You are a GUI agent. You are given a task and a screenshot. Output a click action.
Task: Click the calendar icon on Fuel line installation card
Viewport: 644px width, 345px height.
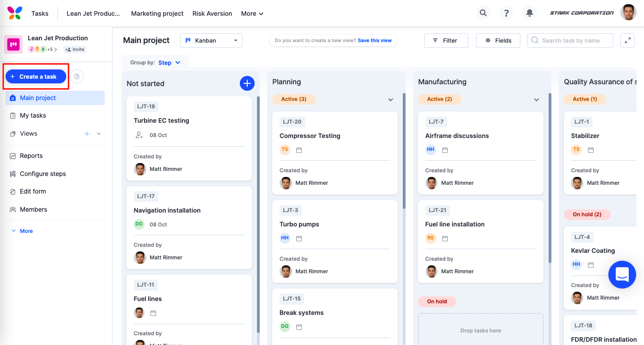click(445, 238)
